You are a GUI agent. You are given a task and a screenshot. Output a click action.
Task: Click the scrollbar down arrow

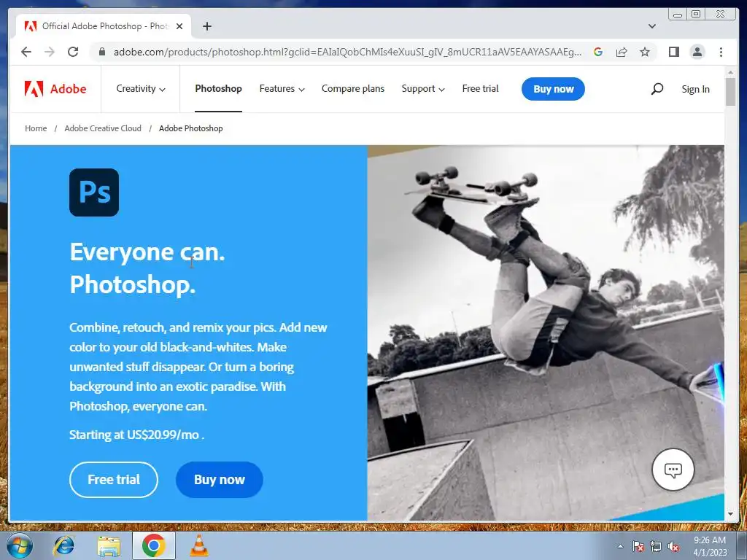pos(730,514)
